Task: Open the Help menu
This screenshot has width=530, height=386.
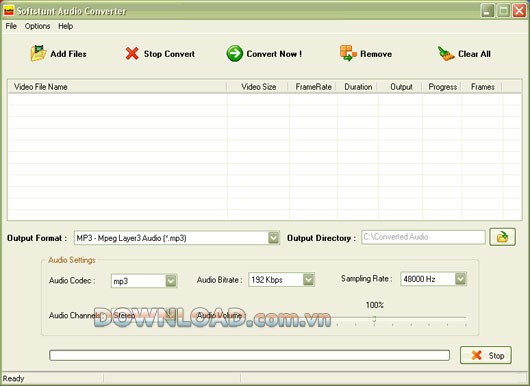Action: [x=66, y=26]
